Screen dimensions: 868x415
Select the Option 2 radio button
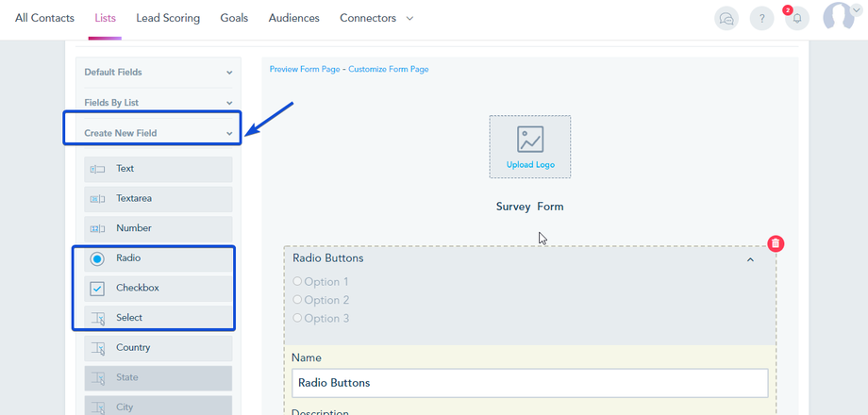pos(298,300)
